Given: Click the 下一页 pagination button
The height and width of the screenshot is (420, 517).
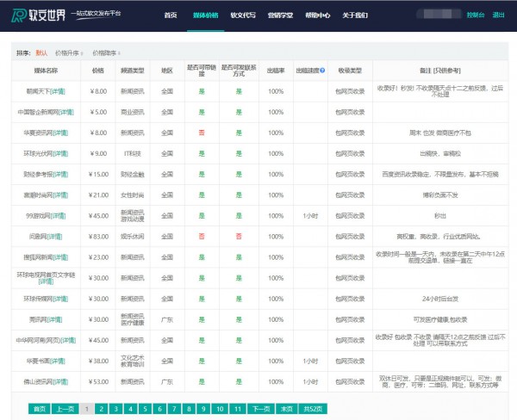Looking at the screenshot, I should 261,409.
